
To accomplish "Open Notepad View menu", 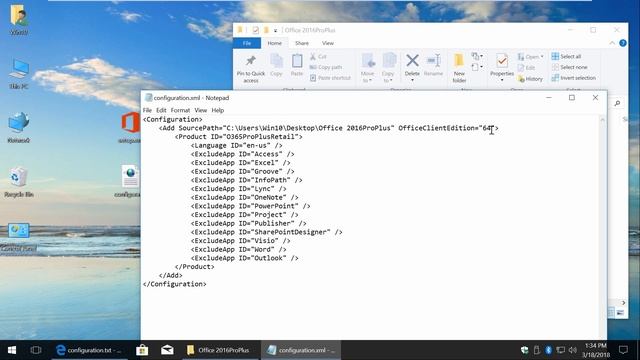I will point(200,110).
